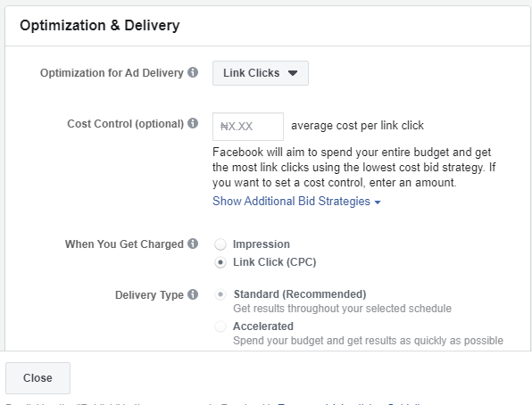Image resolution: width=532 pixels, height=405 pixels.
Task: Click the caret arrow inside Link Clicks button
Action: (293, 73)
